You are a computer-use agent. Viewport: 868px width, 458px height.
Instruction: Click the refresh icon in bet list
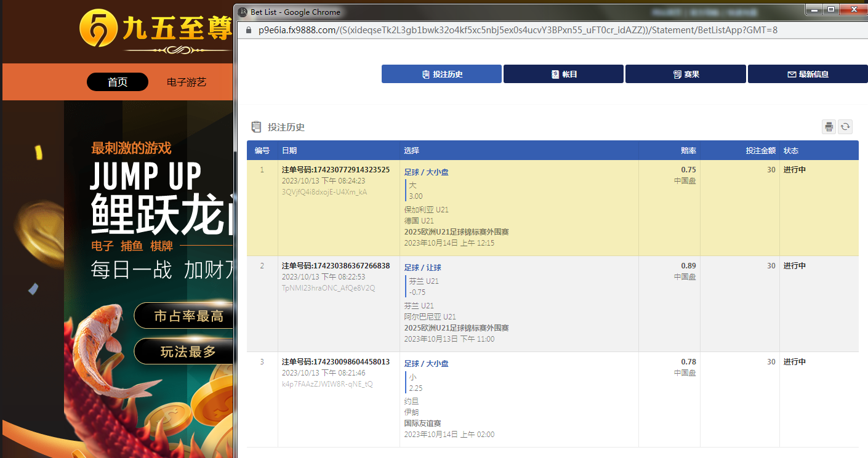pyautogui.click(x=846, y=127)
